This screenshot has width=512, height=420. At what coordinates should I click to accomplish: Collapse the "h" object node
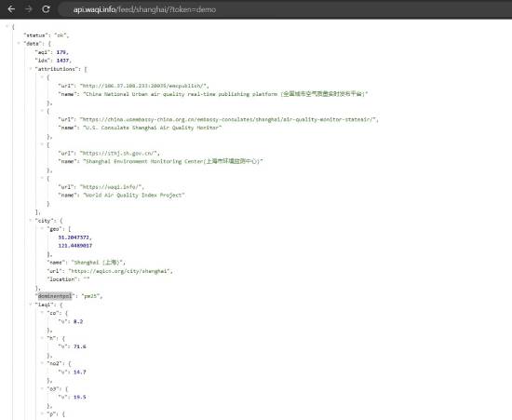(x=42, y=338)
